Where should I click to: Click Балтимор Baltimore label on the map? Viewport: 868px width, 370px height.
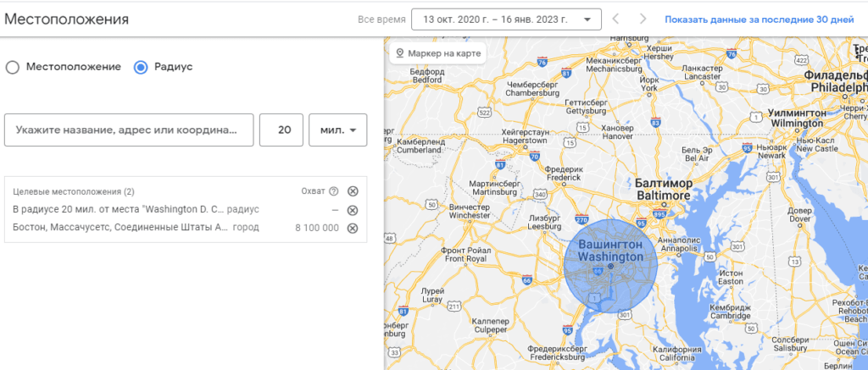coord(663,189)
